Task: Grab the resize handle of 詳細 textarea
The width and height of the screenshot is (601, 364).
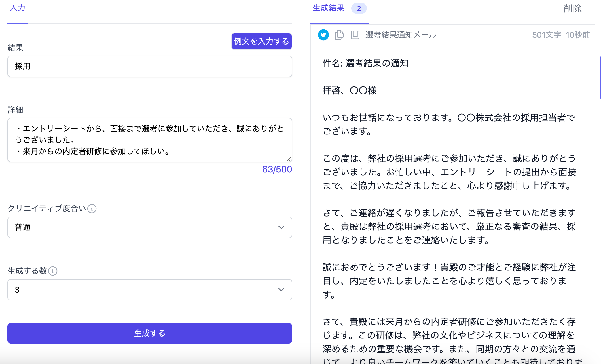Action: (289, 159)
